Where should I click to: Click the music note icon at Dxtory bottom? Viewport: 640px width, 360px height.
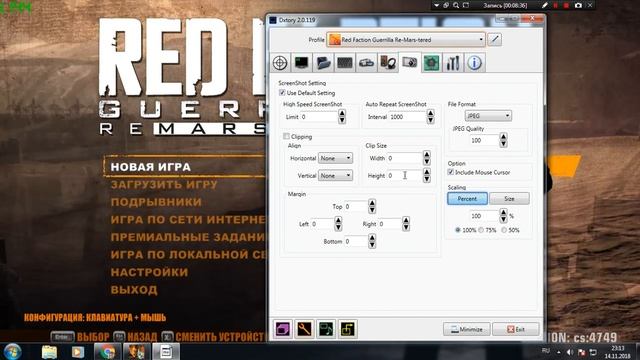pos(326,329)
